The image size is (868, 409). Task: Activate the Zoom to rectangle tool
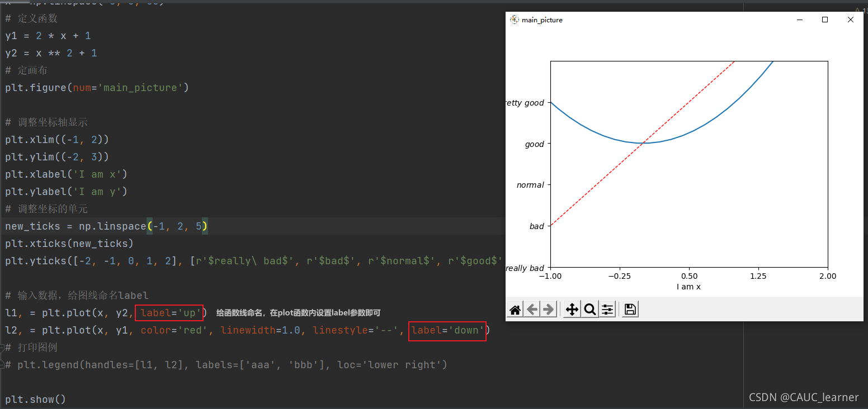[x=589, y=309]
